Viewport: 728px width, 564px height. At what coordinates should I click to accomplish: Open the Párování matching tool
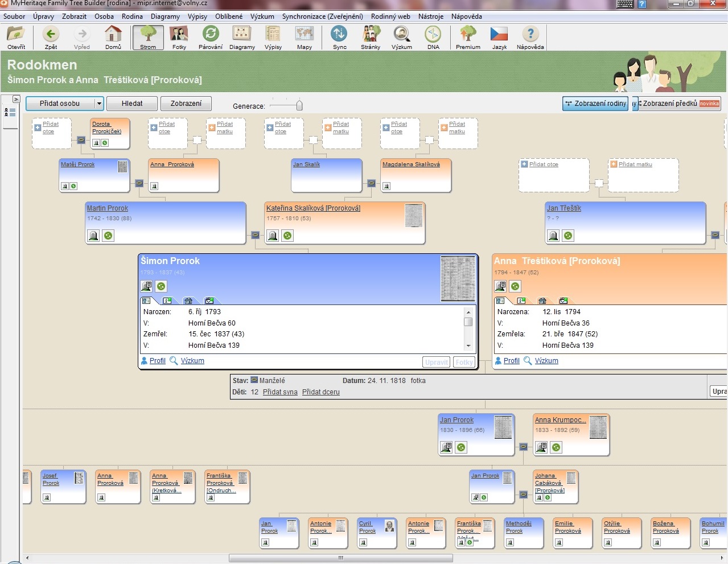coord(211,38)
